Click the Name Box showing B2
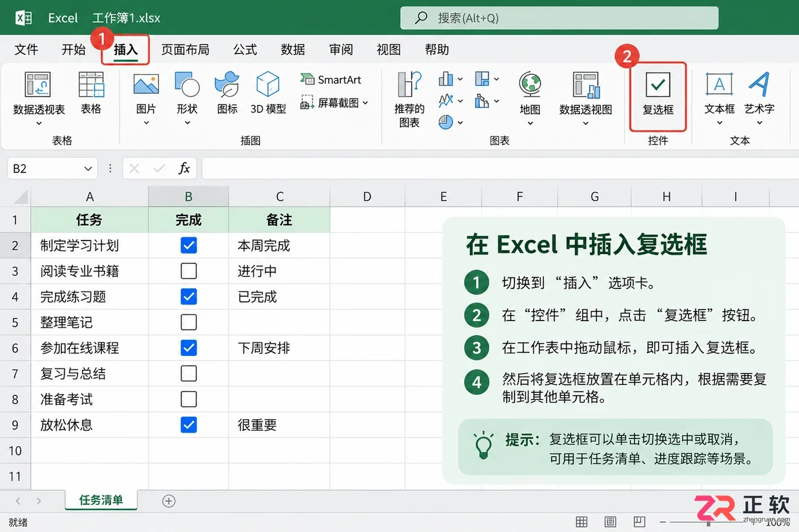 pos(53,168)
